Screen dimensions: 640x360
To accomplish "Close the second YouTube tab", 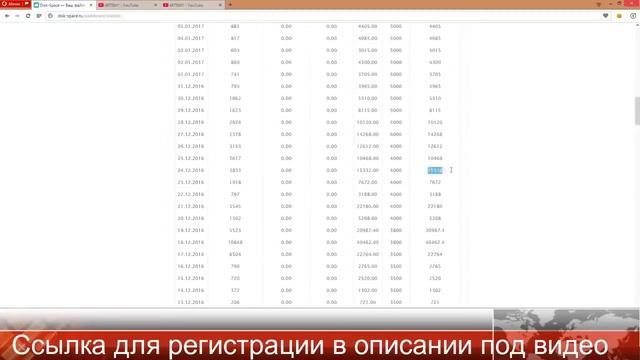I will pos(220,5).
